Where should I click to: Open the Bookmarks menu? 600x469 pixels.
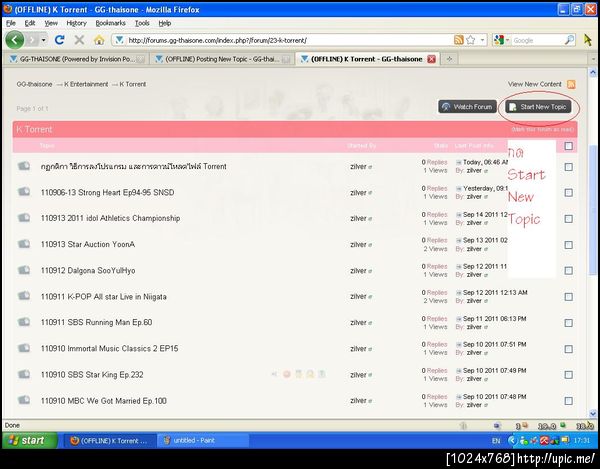coord(110,23)
